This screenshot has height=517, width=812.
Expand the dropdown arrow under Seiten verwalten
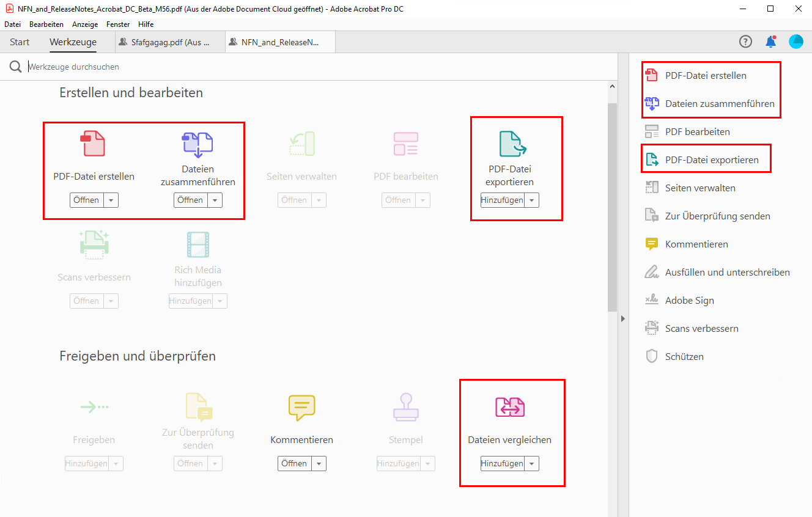coord(319,200)
